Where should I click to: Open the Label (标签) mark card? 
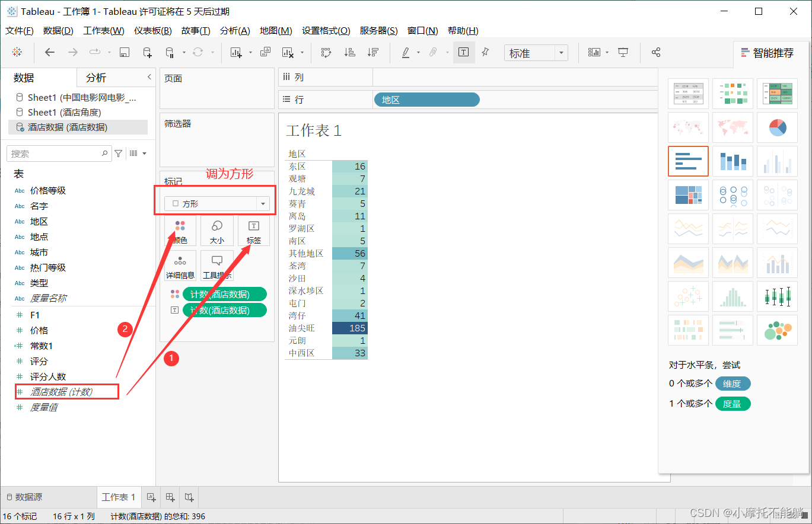254,231
